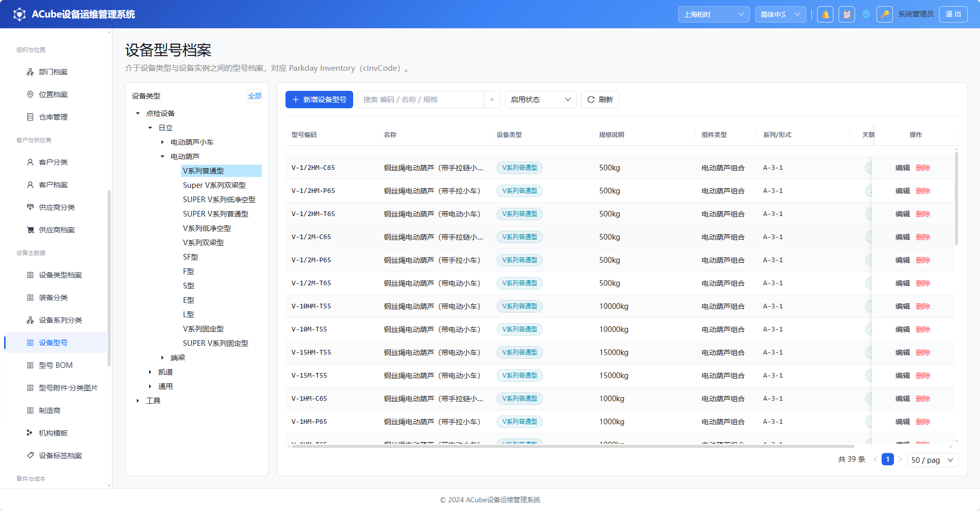Click the 刷新 refresh button
This screenshot has height=511, width=980.
tap(600, 100)
